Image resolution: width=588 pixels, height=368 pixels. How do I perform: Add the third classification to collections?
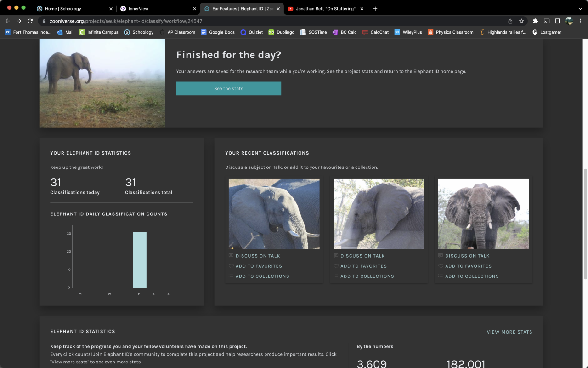469,276
